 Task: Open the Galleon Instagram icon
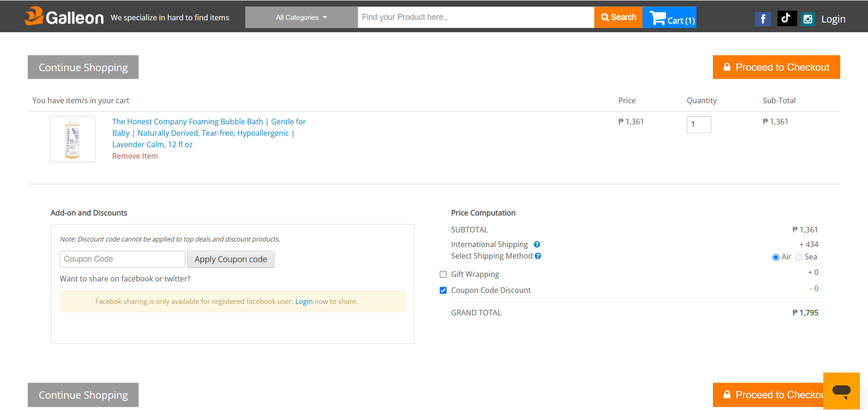808,19
